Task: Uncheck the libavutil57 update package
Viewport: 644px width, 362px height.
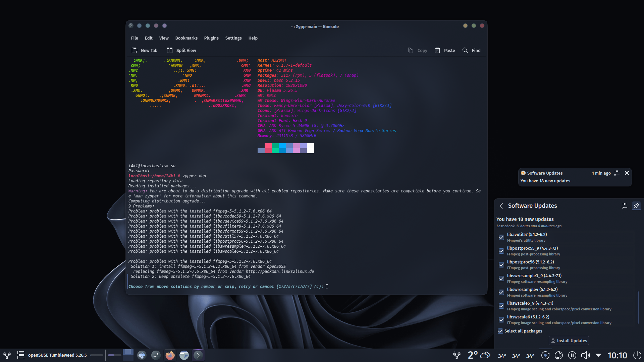Action: tap(501, 237)
